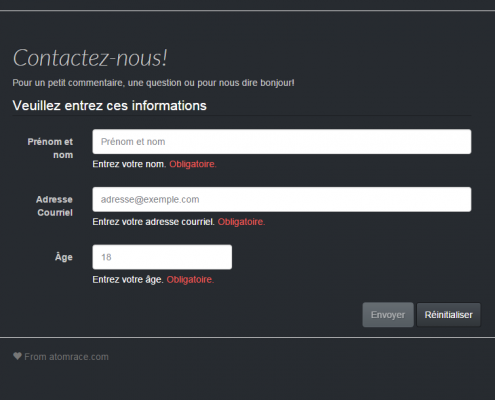This screenshot has width=495, height=400.
Task: Click the Prénom et nom label
Action: click(50, 148)
